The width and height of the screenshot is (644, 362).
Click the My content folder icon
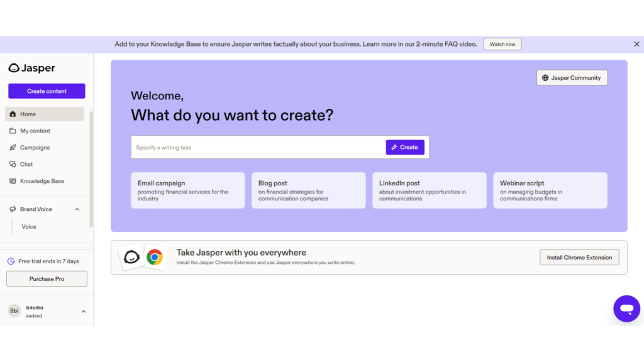click(13, 131)
